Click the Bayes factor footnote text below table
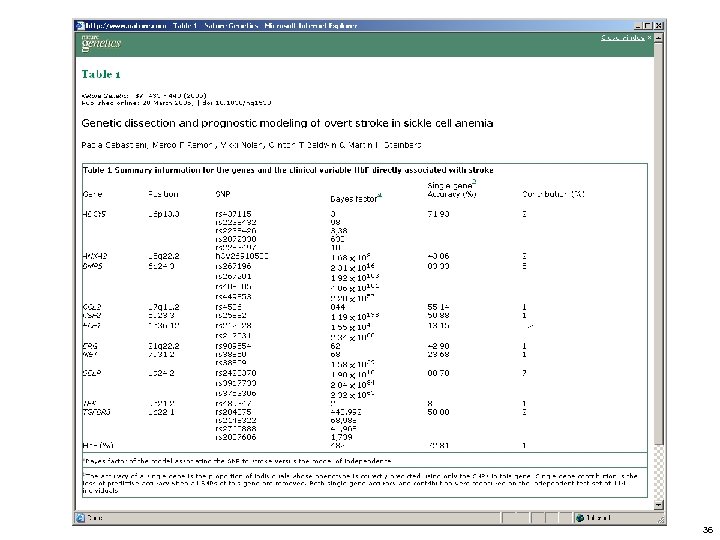The width and height of the screenshot is (720, 540). [237, 461]
